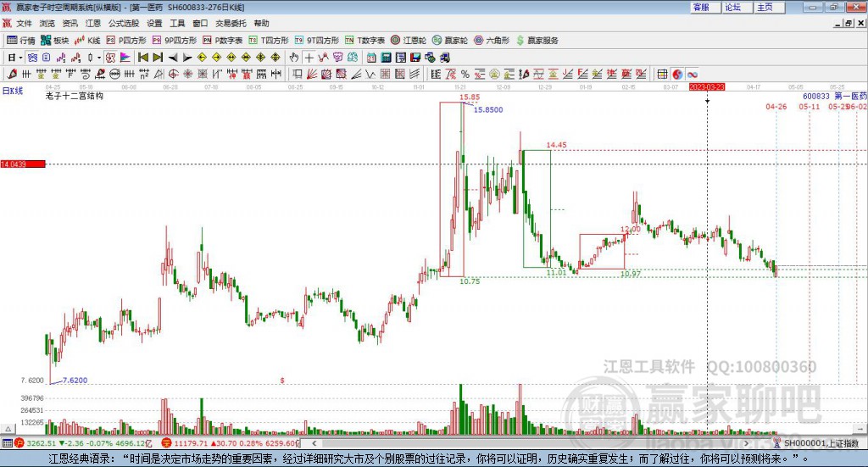This screenshot has height=467, width=868.
Task: Toggle the grid table icon
Action: (662, 74)
